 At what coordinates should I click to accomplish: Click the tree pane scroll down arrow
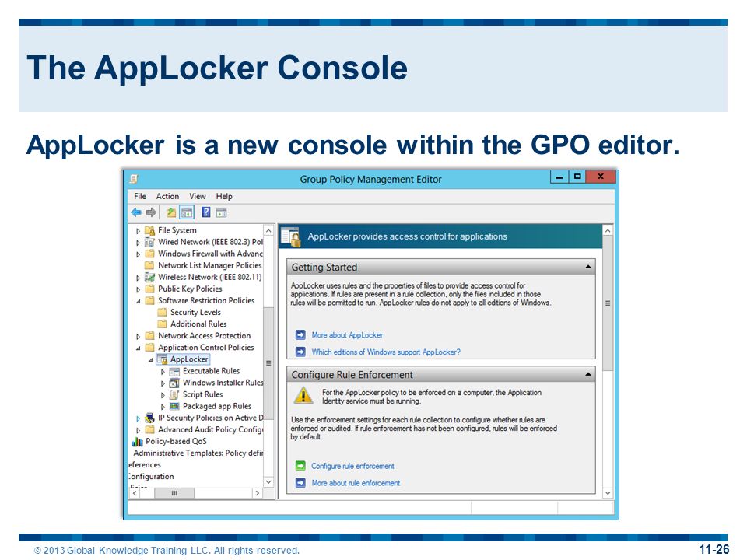point(268,482)
